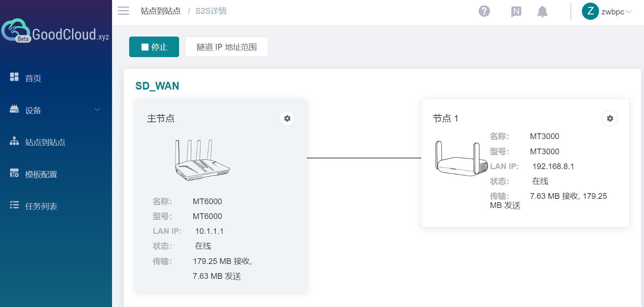The height and width of the screenshot is (307, 644).
Task: Open the notifications bell
Action: [542, 11]
